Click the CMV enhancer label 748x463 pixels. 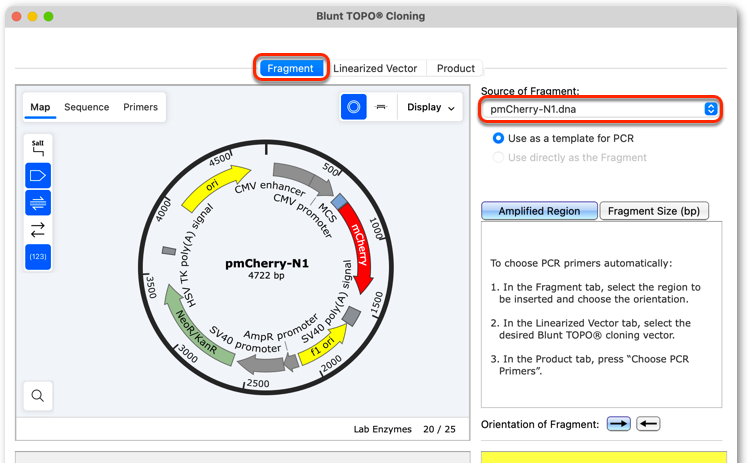(270, 188)
